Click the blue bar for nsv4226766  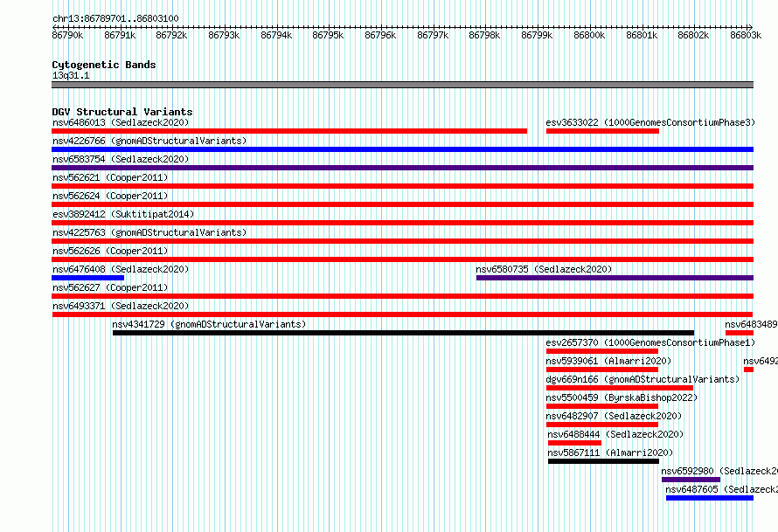point(402,149)
